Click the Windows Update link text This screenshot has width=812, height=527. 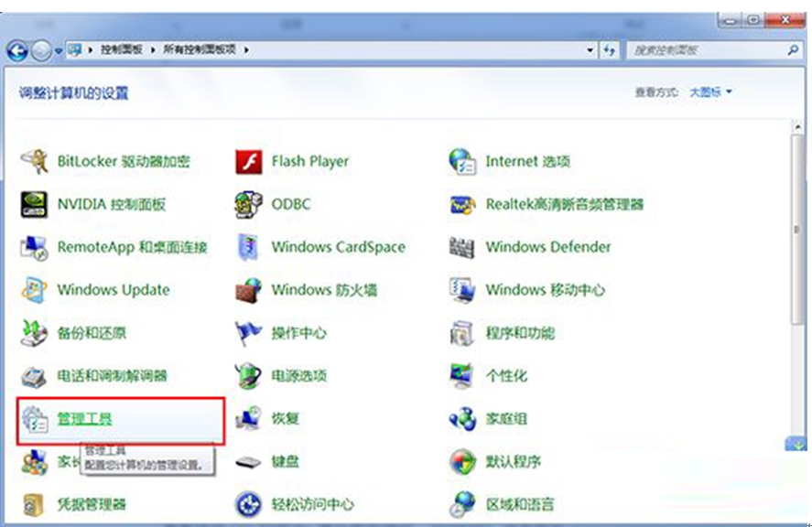click(114, 290)
